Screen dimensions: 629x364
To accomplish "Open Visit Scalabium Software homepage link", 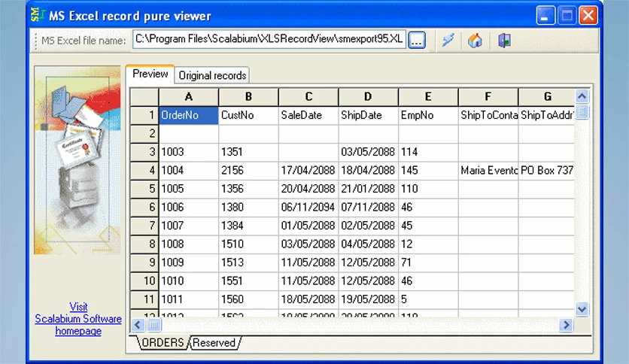I will pos(78,319).
